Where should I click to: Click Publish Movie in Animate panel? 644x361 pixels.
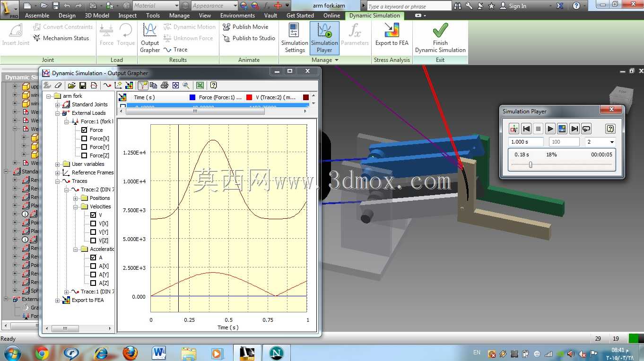tap(245, 27)
